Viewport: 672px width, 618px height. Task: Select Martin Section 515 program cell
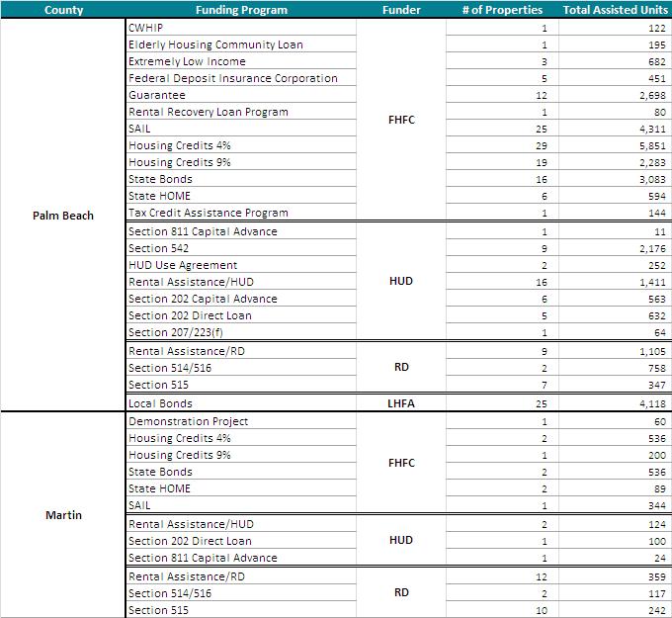(241, 610)
